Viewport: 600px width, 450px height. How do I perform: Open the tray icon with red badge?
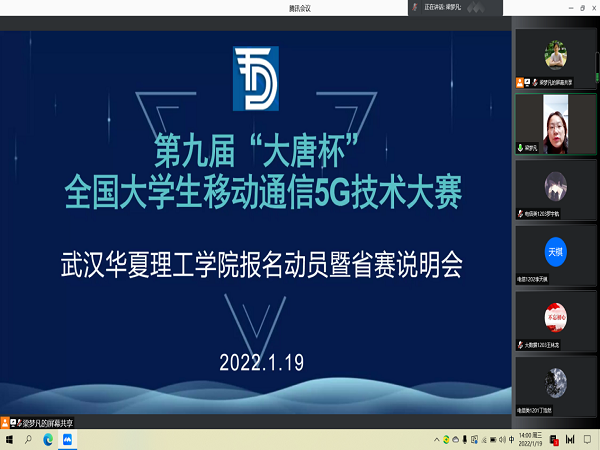554,440
